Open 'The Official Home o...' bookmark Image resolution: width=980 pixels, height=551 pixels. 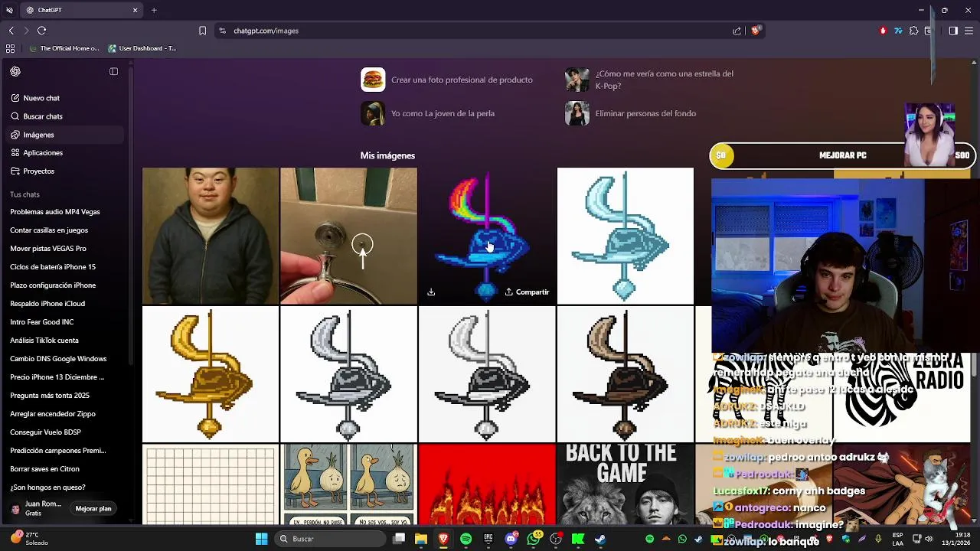point(64,48)
